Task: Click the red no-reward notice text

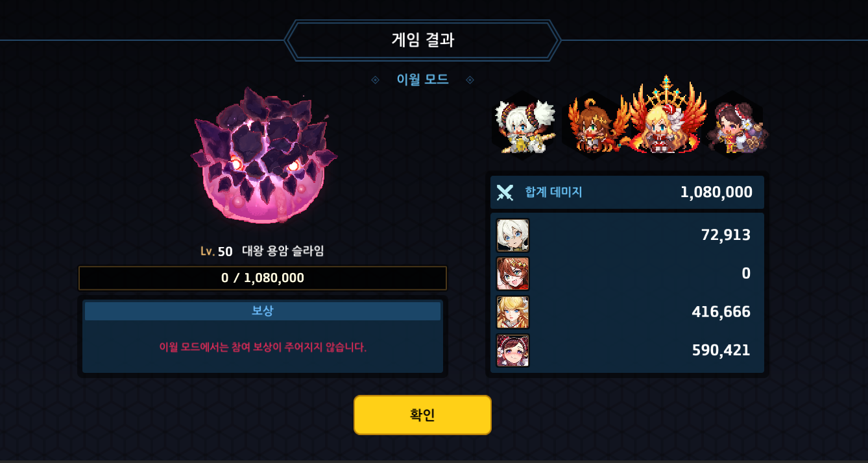Action: tap(263, 347)
